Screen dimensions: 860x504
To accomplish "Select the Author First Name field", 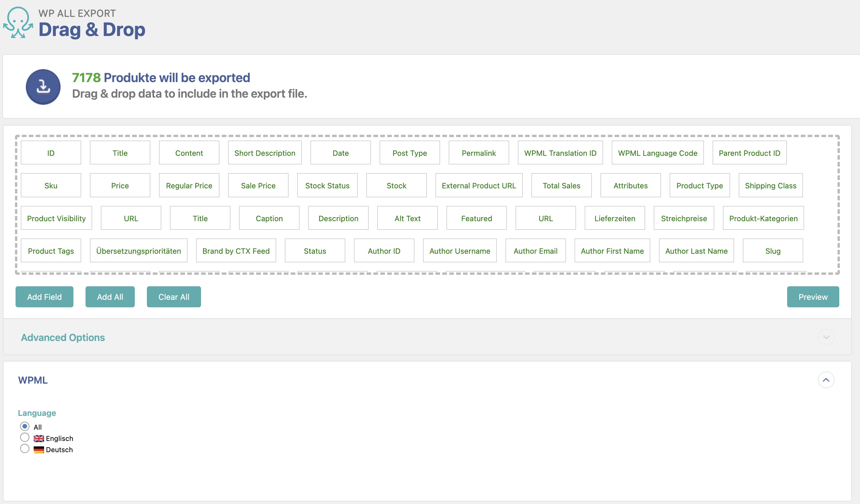I will click(612, 251).
